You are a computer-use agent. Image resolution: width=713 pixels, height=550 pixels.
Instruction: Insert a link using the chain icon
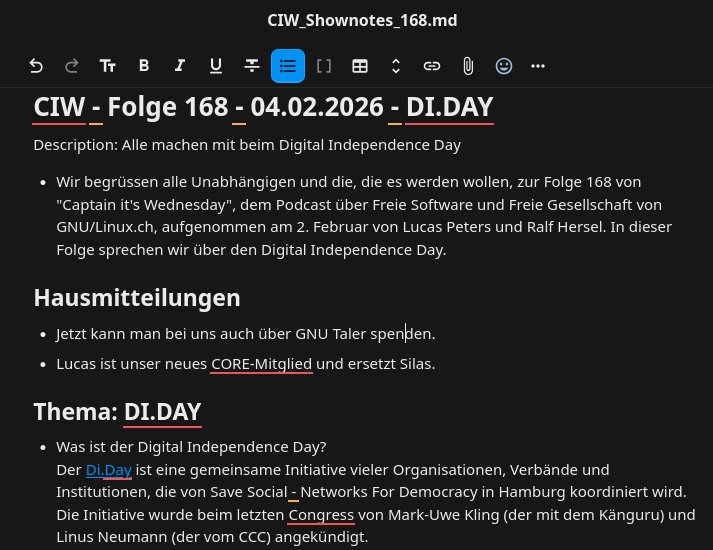[432, 66]
